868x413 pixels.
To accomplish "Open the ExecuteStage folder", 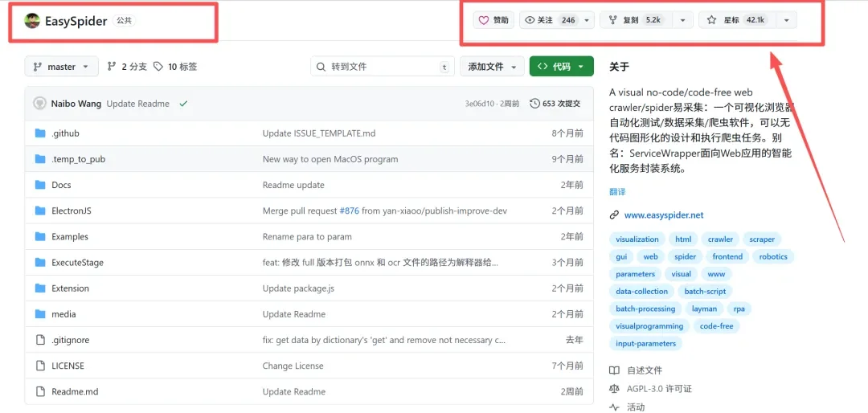I will click(x=77, y=263).
